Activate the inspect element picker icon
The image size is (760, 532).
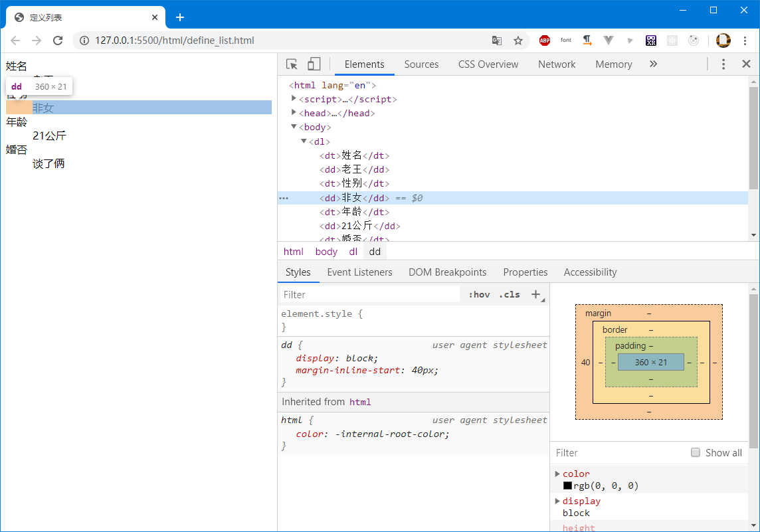click(x=292, y=64)
